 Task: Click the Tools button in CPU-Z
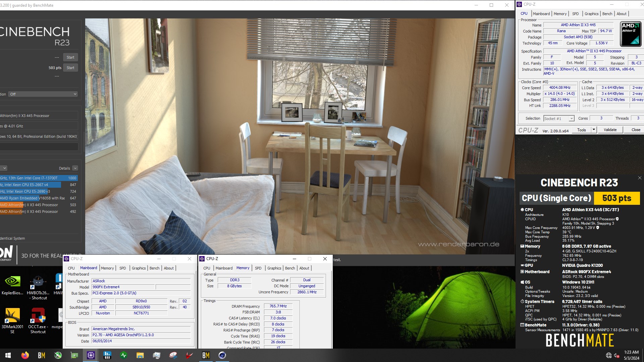coord(582,130)
